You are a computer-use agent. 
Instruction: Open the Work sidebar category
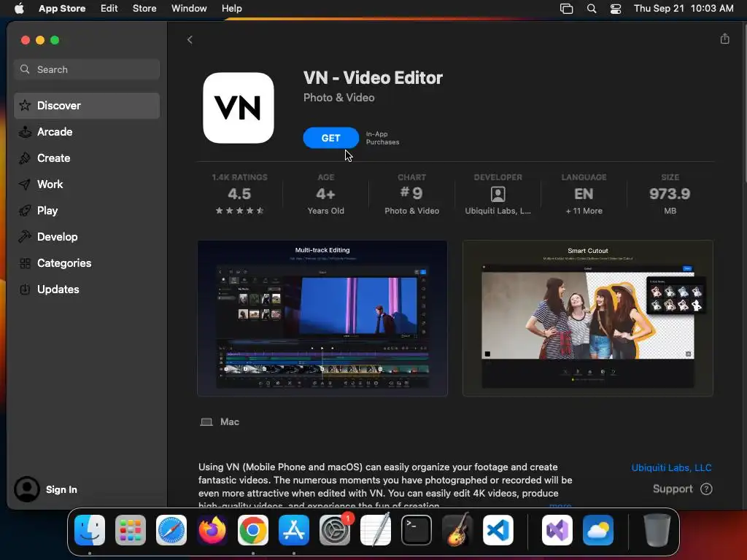click(87, 184)
